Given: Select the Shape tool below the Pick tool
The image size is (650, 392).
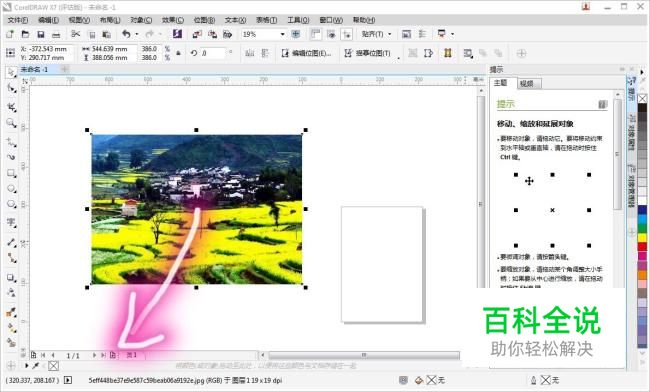Looking at the screenshot, I should (x=11, y=88).
